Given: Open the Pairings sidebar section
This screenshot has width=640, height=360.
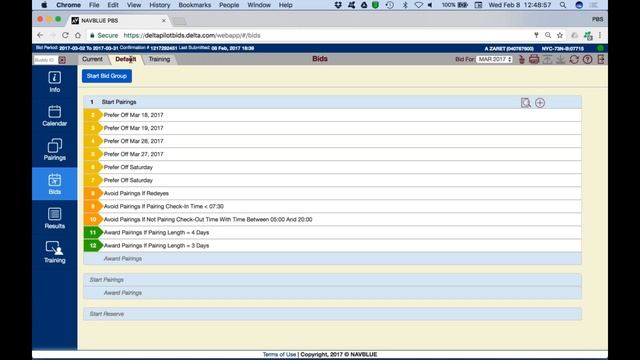Looking at the screenshot, I should [x=55, y=150].
